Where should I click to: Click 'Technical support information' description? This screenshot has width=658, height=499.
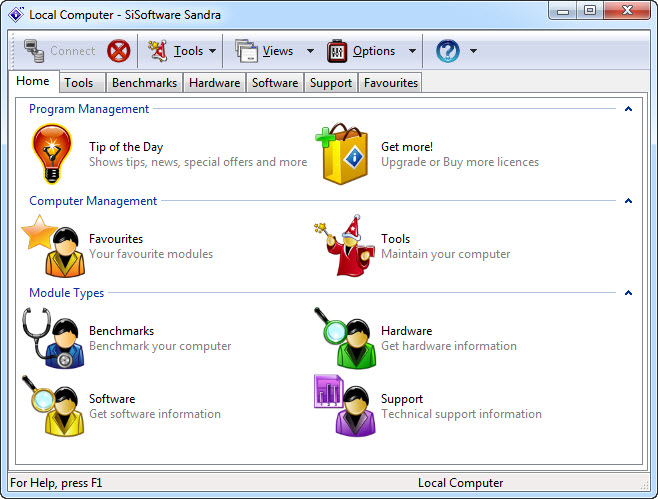pyautogui.click(x=461, y=414)
